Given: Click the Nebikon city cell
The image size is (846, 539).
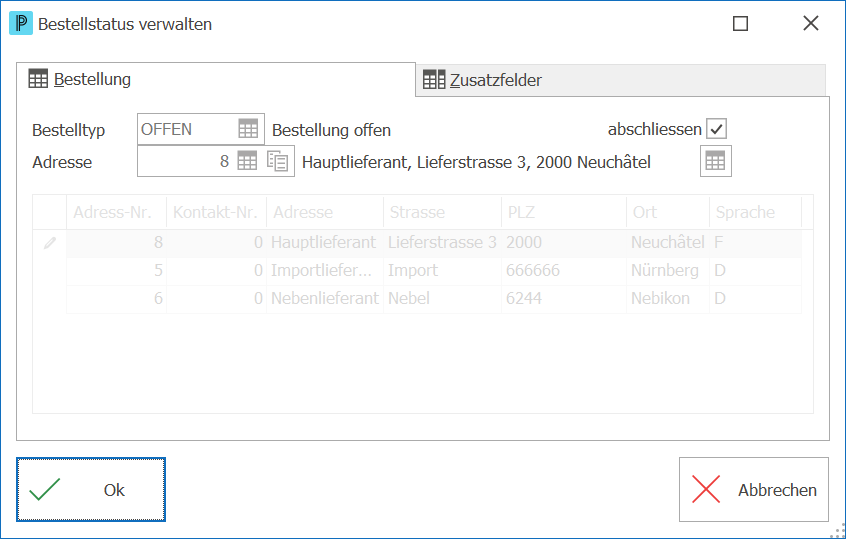Looking at the screenshot, I should 668,299.
